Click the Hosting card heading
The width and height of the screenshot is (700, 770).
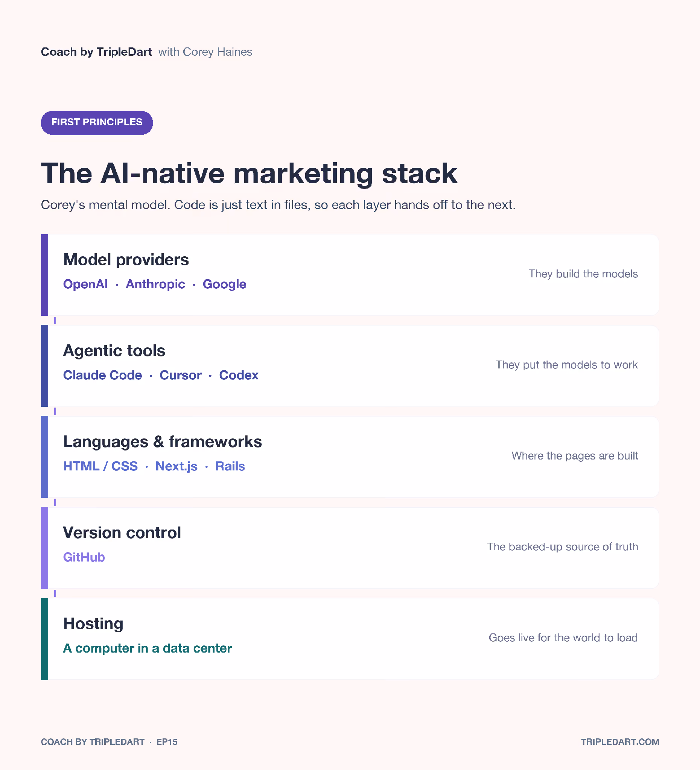(93, 623)
